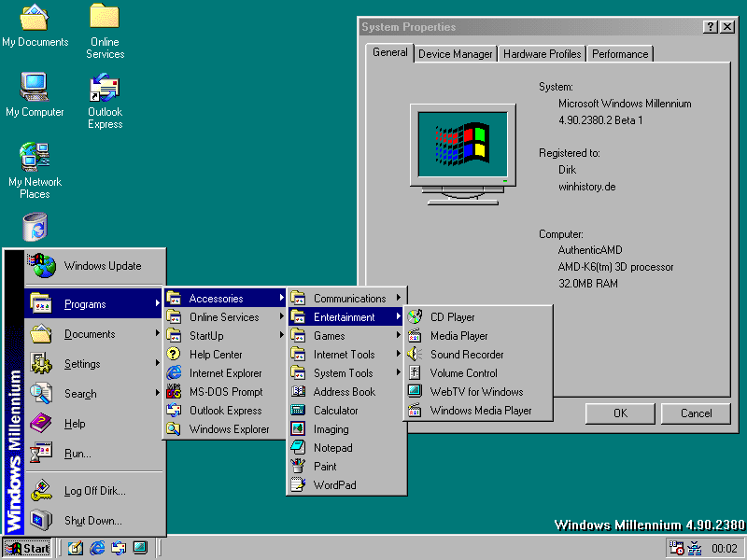Click the network tray icon
This screenshot has height=560, width=747.
695,548
